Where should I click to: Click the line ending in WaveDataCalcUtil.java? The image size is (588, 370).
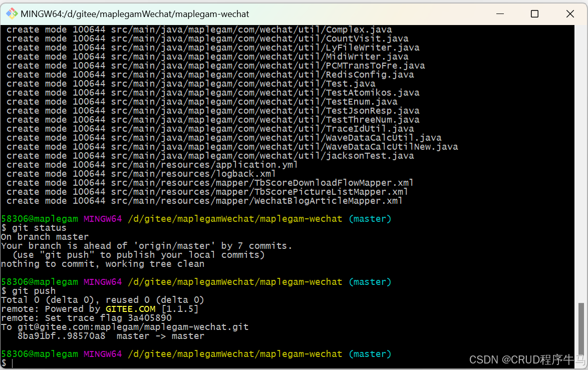tap(224, 138)
